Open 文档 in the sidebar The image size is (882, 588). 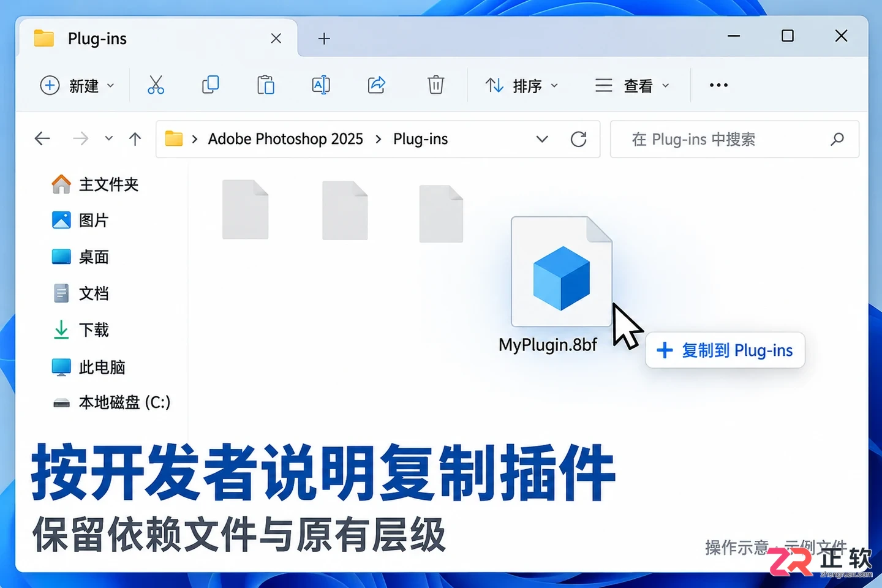80,293
